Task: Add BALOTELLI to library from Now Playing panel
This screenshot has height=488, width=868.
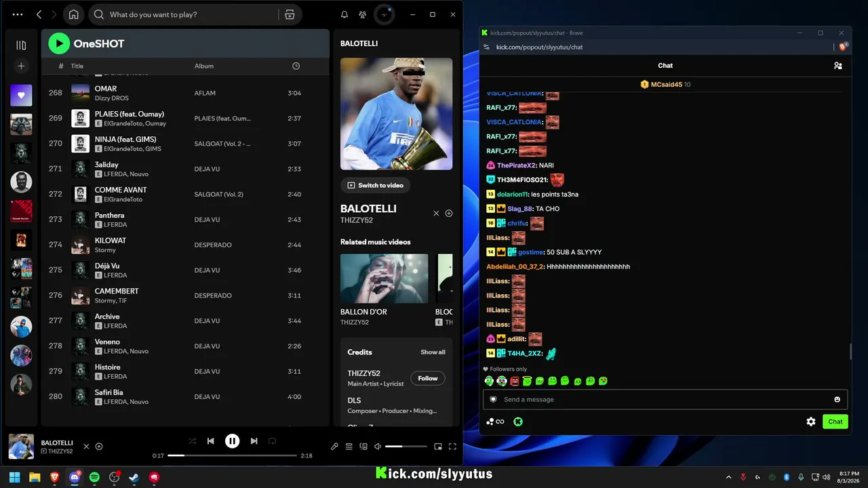Action: (x=449, y=213)
